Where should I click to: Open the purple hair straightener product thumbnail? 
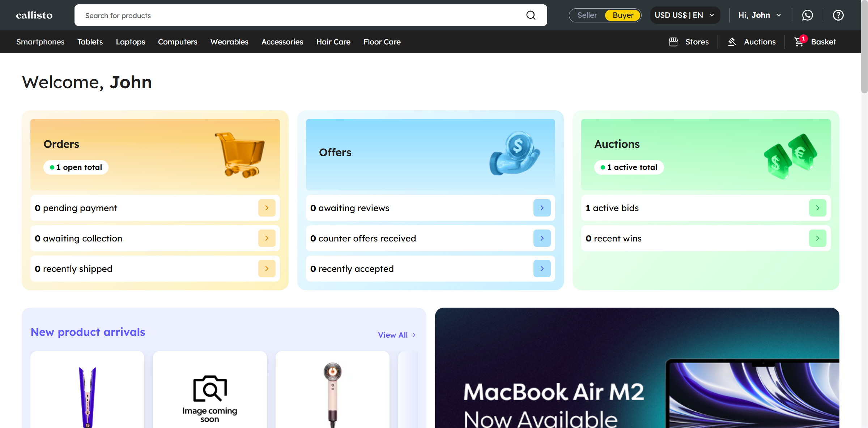coord(88,397)
